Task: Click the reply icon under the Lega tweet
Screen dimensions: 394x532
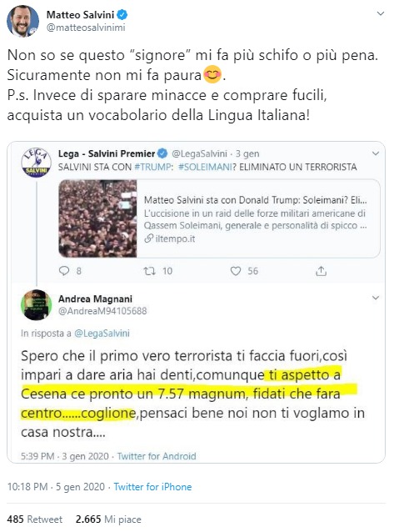Action: click(x=64, y=271)
